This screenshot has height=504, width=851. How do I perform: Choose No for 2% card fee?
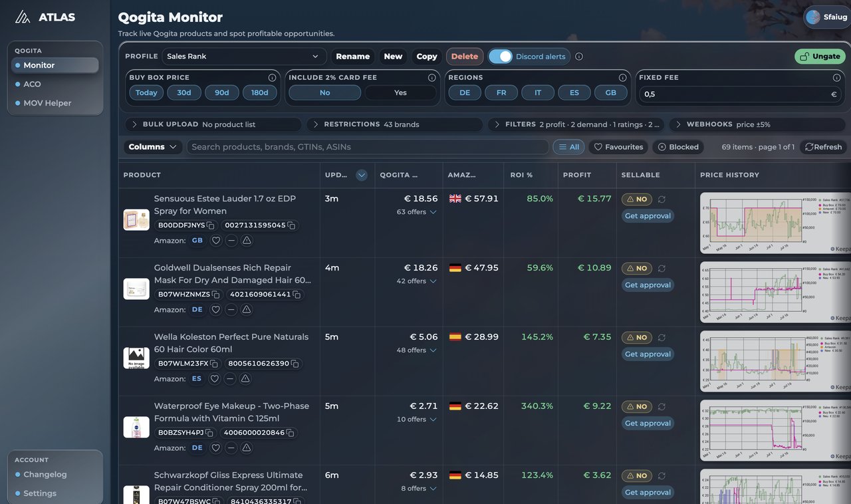pyautogui.click(x=324, y=93)
